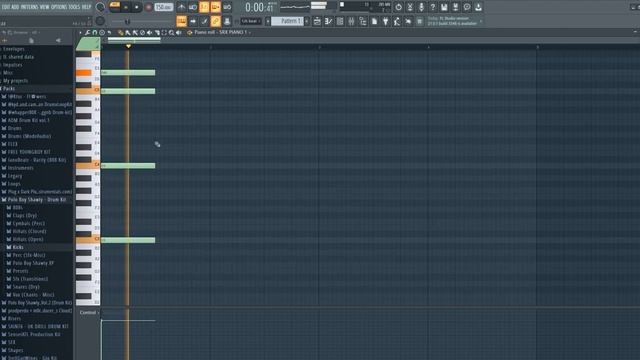Toggle multilink to controllers button
Image resolution: width=640 pixels, height=360 pixels.
pyautogui.click(x=227, y=21)
